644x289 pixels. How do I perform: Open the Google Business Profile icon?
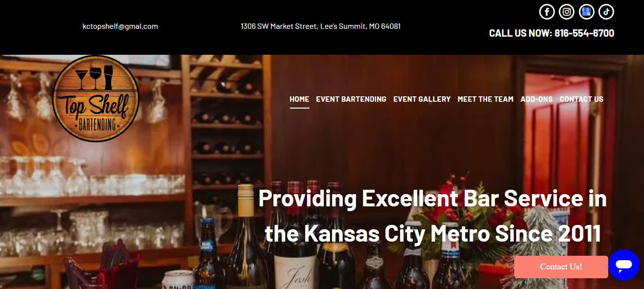[586, 11]
